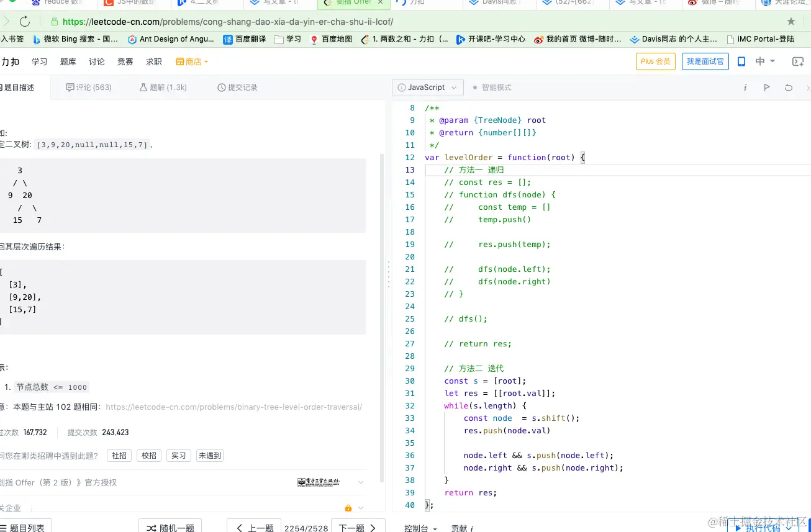The width and height of the screenshot is (811, 532).
Task: Open 题库 in the top navigation
Action: pos(68,61)
